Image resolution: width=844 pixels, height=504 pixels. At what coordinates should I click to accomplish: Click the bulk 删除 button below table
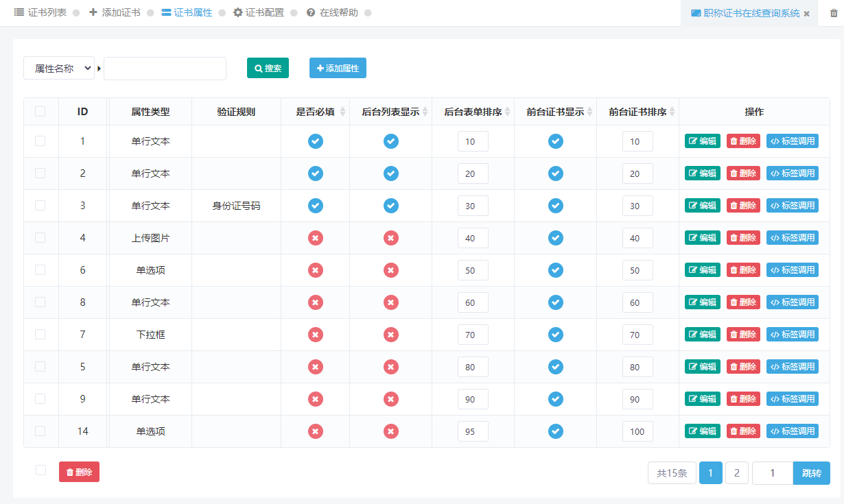79,472
